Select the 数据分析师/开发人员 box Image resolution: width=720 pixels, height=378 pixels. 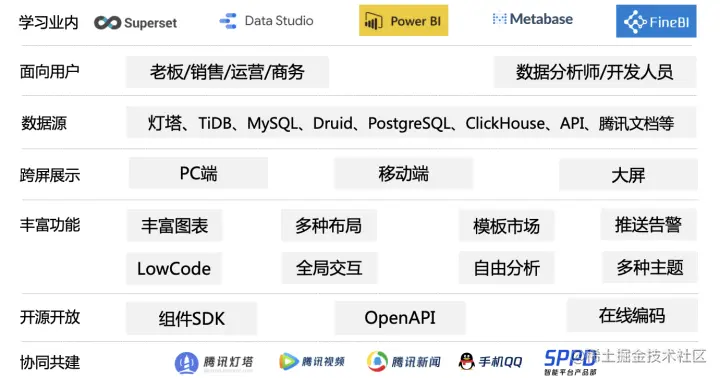(595, 72)
